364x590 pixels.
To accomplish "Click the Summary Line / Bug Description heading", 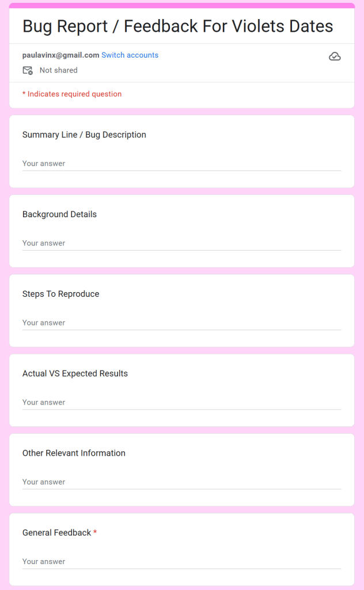I will (84, 135).
